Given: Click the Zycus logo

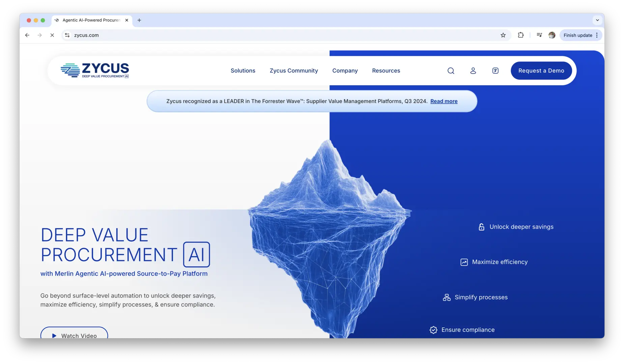Looking at the screenshot, I should click(x=95, y=70).
